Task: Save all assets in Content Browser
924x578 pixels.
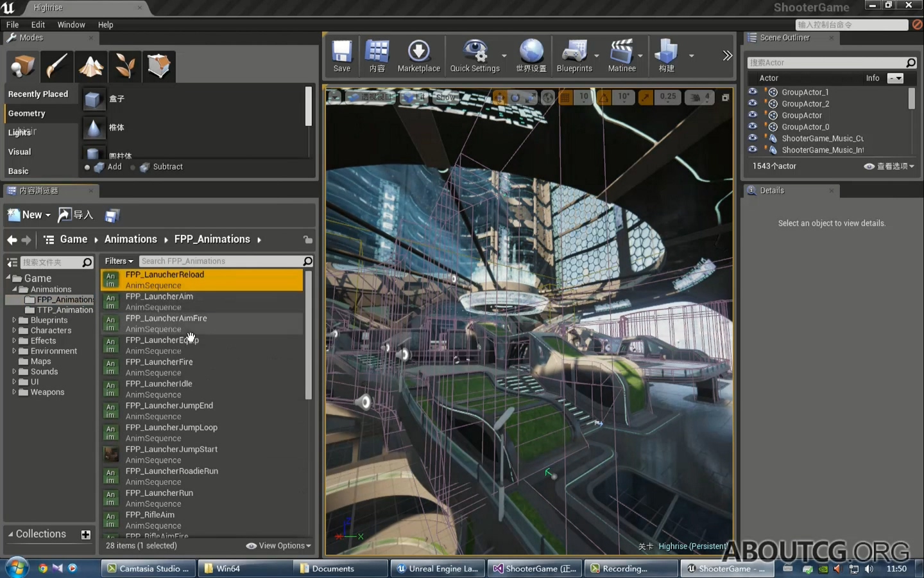Action: [112, 216]
